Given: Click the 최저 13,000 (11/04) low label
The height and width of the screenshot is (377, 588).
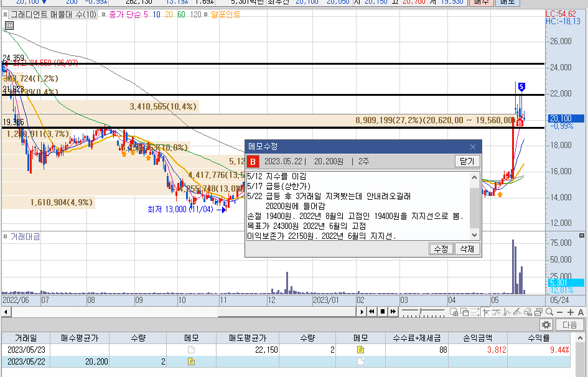Looking at the screenshot, I should tap(180, 209).
